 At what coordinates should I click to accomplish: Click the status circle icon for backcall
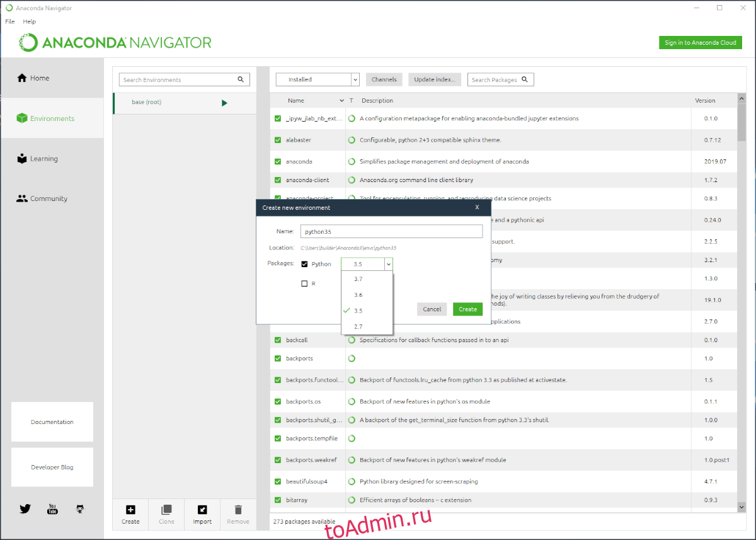tap(352, 340)
